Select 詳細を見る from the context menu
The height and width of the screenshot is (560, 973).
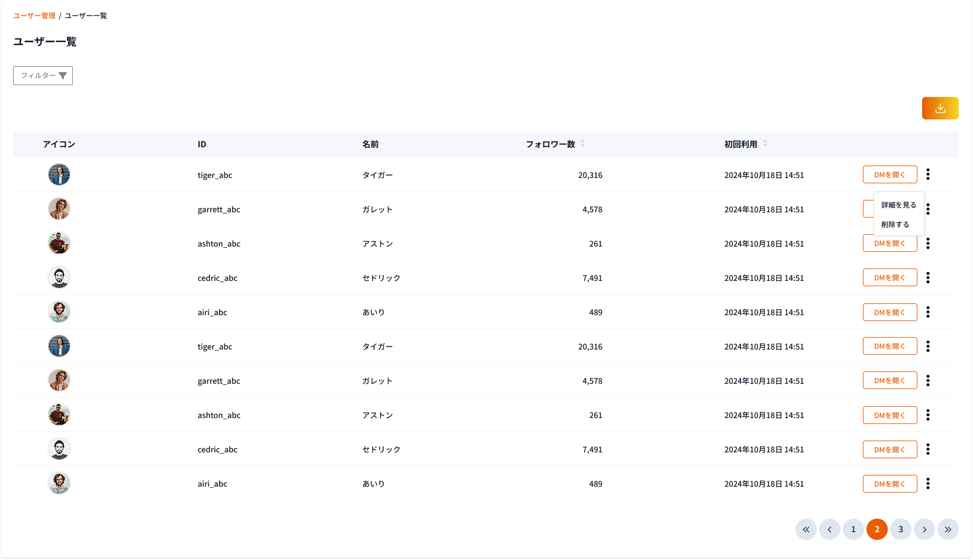click(x=898, y=205)
